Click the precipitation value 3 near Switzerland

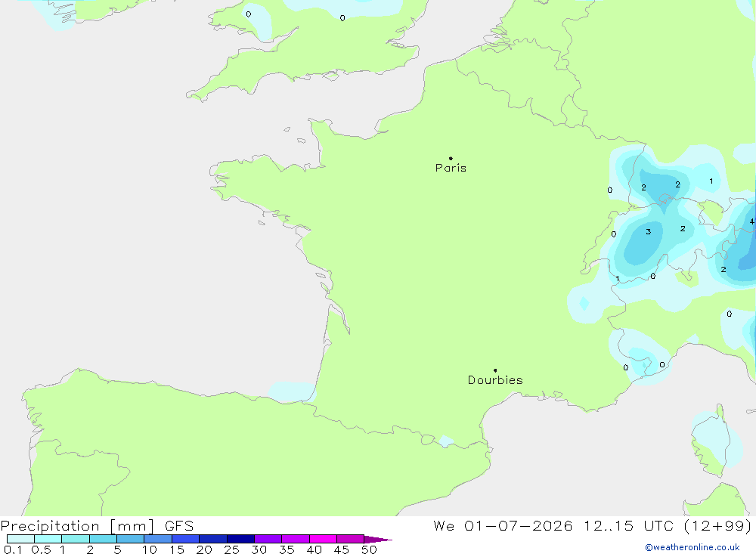click(x=649, y=232)
